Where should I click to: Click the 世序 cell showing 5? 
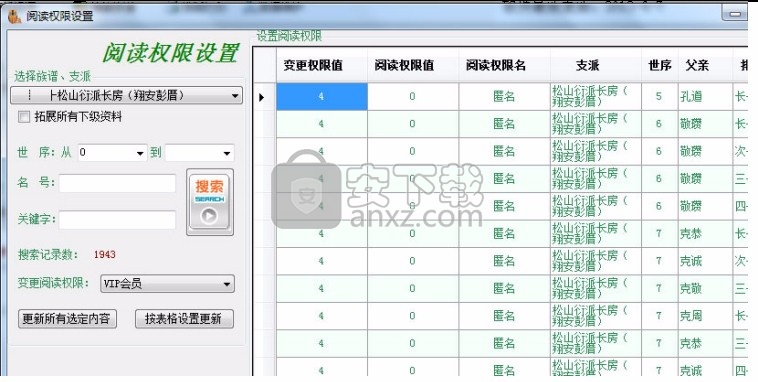point(660,97)
